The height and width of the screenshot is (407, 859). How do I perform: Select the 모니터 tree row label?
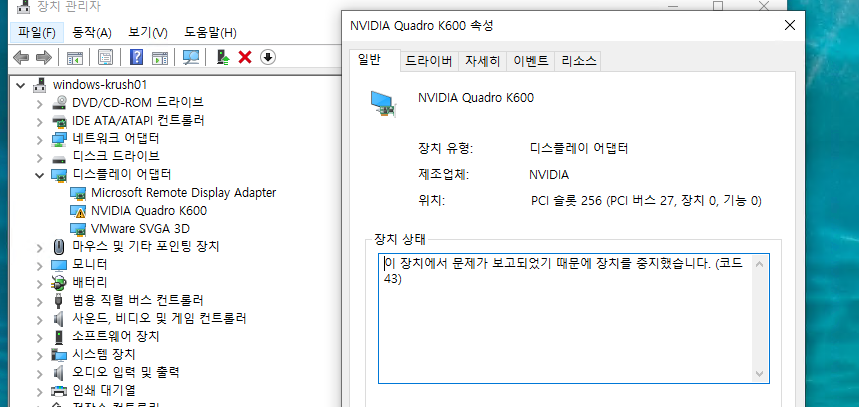point(90,265)
